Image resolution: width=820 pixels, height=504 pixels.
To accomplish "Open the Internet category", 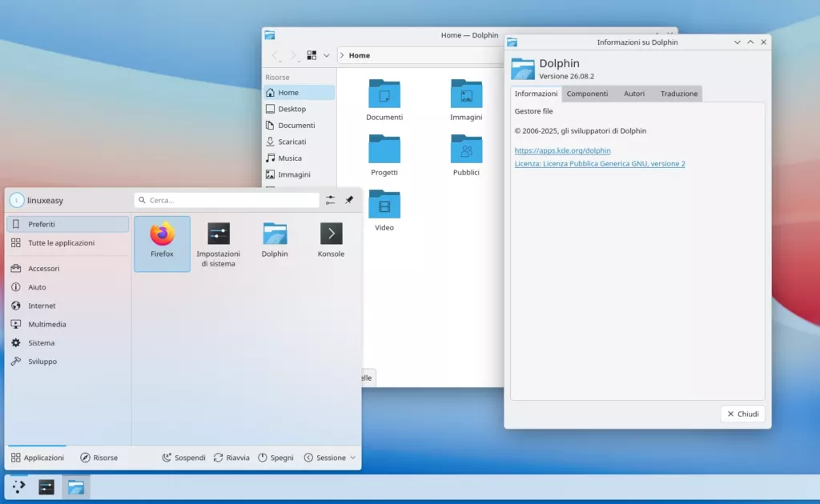I will (67, 306).
